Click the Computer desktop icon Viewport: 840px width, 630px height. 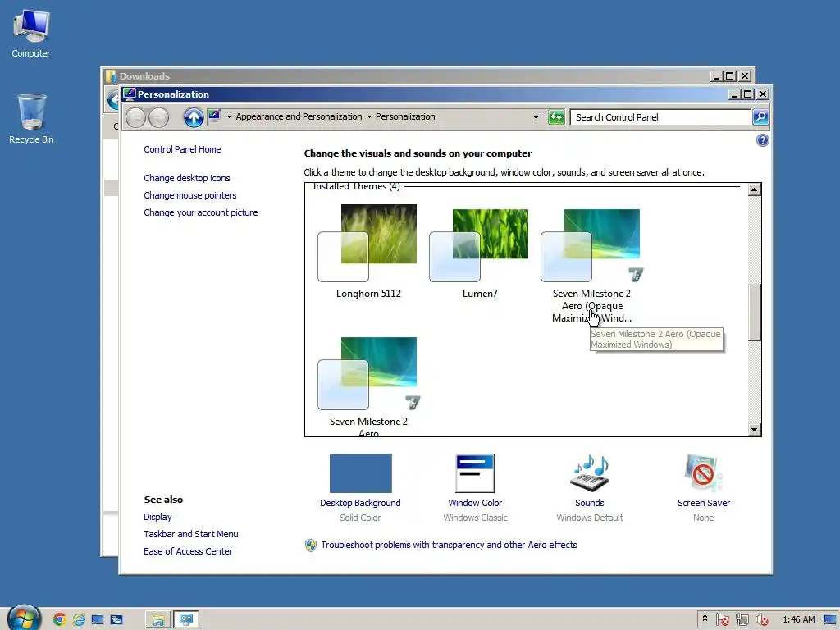tap(30, 34)
